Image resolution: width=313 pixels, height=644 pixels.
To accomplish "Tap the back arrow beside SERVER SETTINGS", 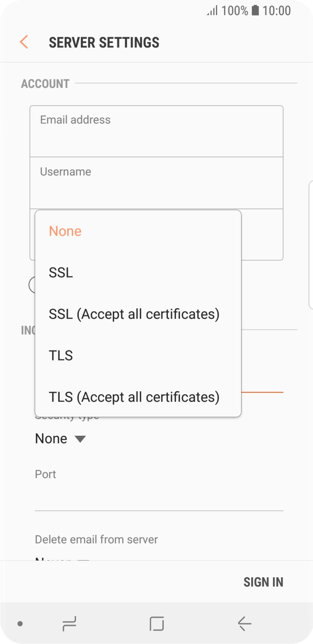I will pyautogui.click(x=24, y=42).
